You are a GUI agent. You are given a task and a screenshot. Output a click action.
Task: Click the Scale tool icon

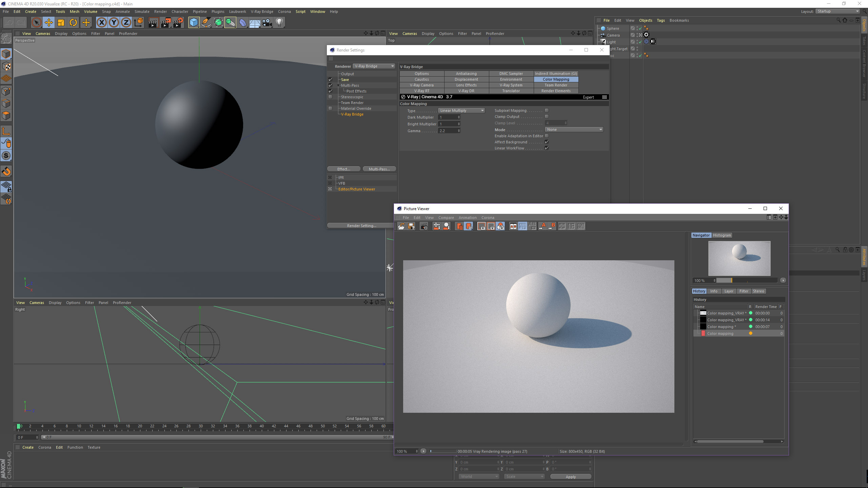pos(61,23)
